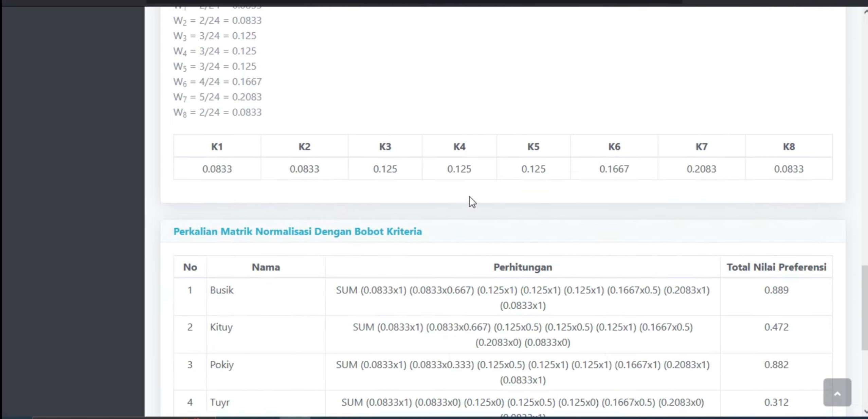
Task: Click the scrollbar up arrow
Action: pyautogui.click(x=865, y=12)
